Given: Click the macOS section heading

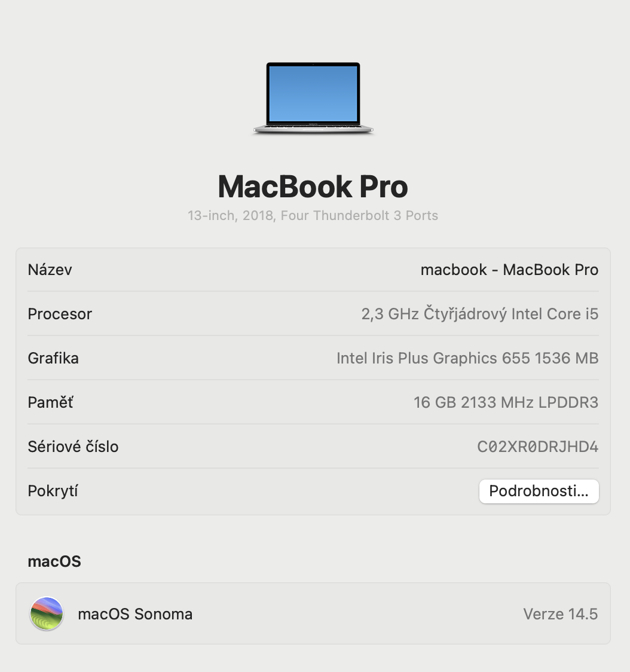Looking at the screenshot, I should (x=54, y=561).
